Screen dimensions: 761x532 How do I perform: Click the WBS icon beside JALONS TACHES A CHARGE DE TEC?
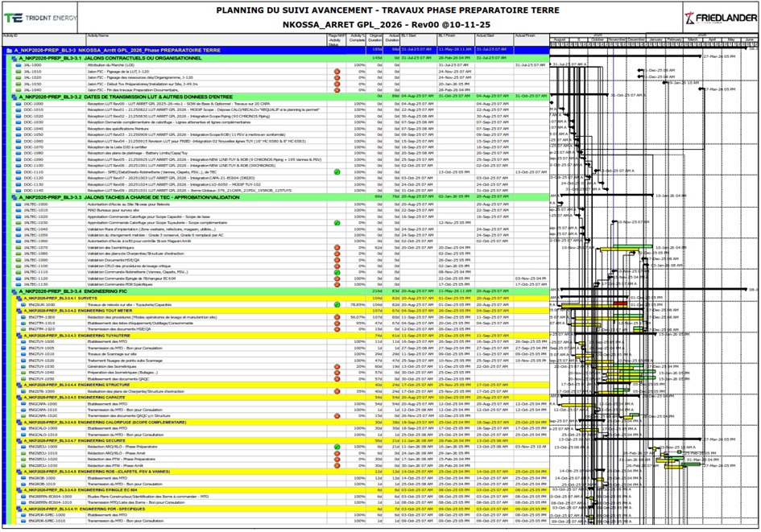click(14, 197)
